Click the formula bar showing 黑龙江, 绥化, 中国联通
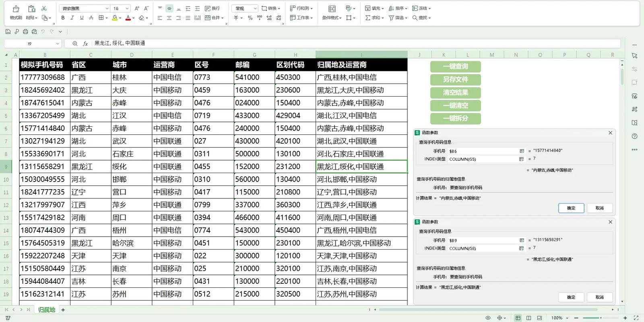 point(356,43)
